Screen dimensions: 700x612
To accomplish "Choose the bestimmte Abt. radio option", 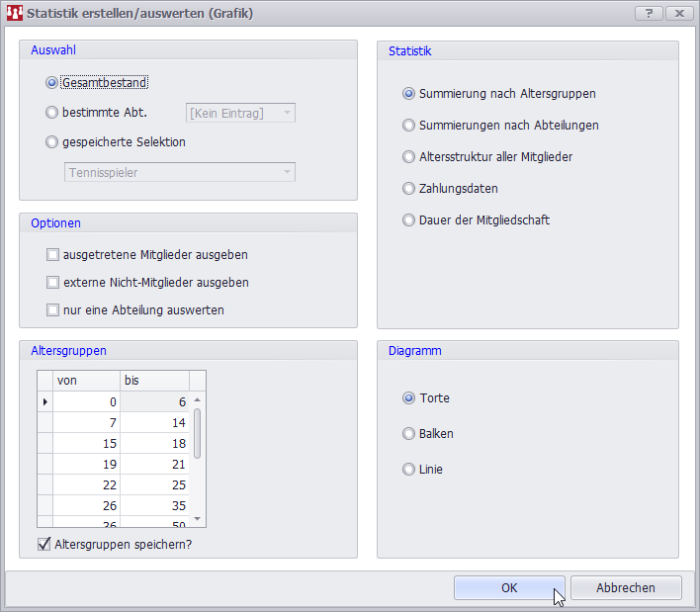I will [52, 113].
